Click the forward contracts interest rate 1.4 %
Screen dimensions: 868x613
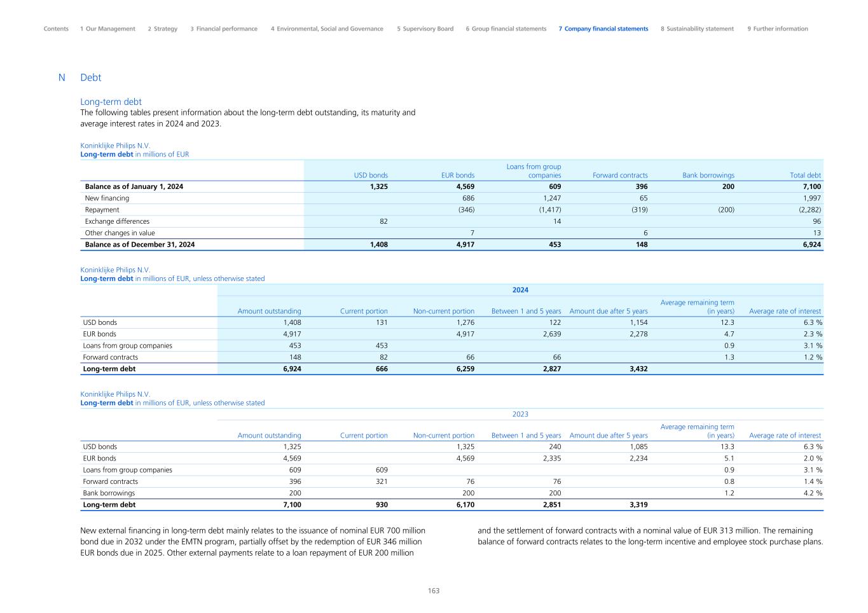click(x=812, y=481)
